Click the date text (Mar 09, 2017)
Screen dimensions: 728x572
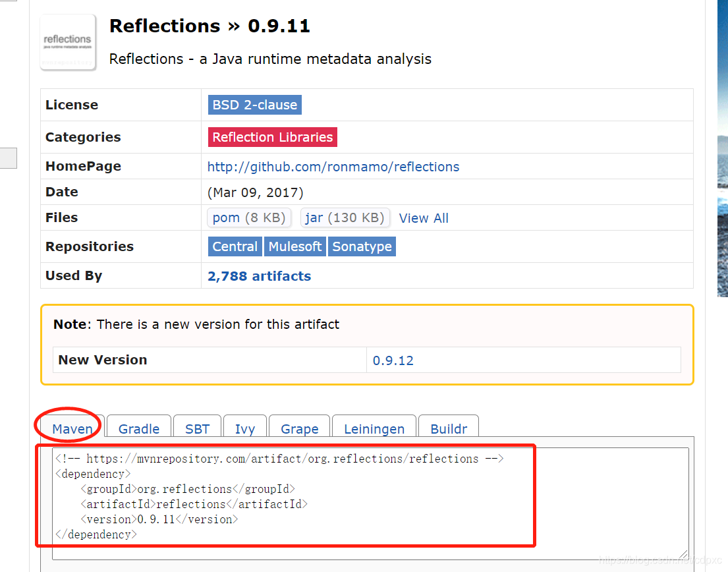point(256,192)
